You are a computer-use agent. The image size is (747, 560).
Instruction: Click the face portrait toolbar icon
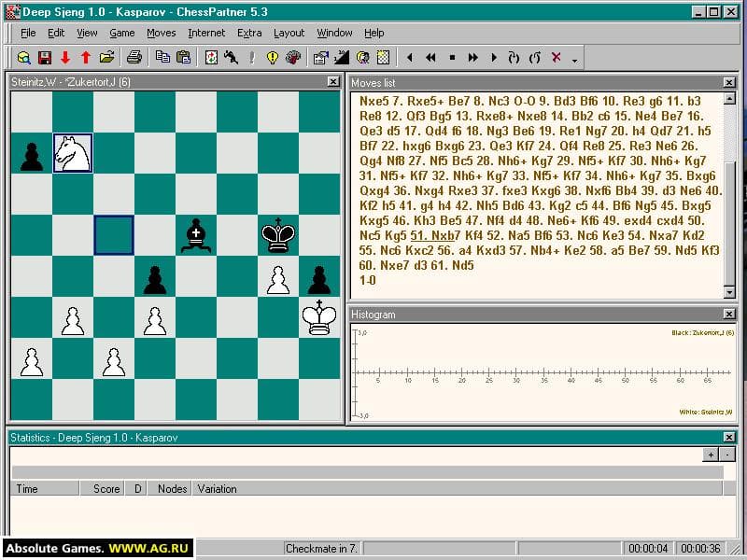pyautogui.click(x=362, y=58)
